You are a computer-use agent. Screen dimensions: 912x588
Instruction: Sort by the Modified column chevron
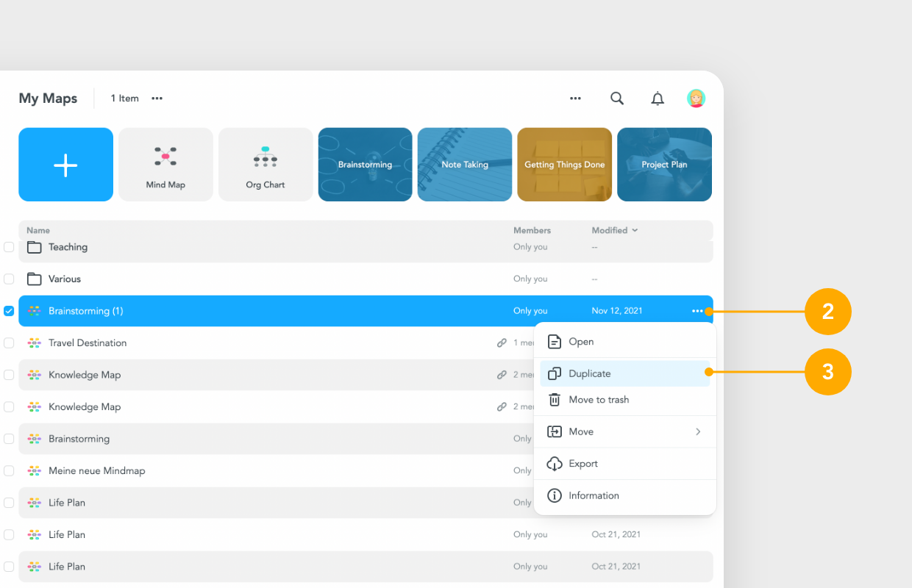[635, 231]
